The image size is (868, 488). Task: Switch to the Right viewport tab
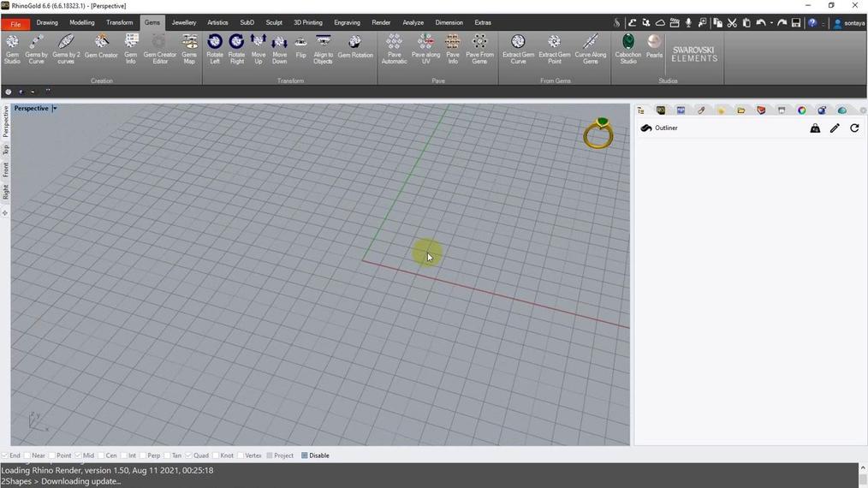(x=5, y=193)
